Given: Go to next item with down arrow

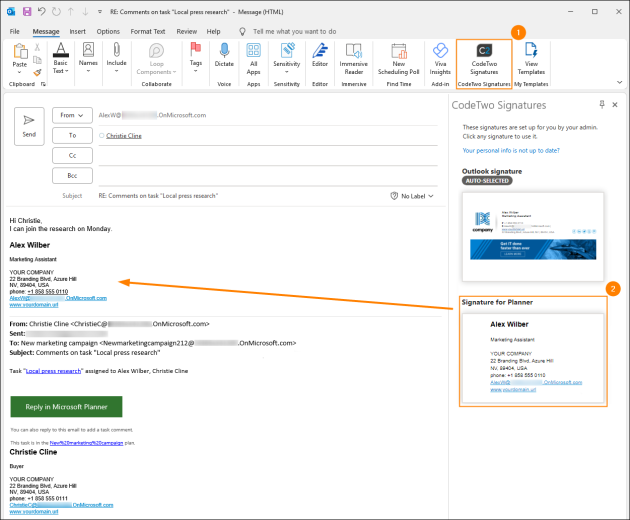Looking at the screenshot, I should tap(85, 12).
